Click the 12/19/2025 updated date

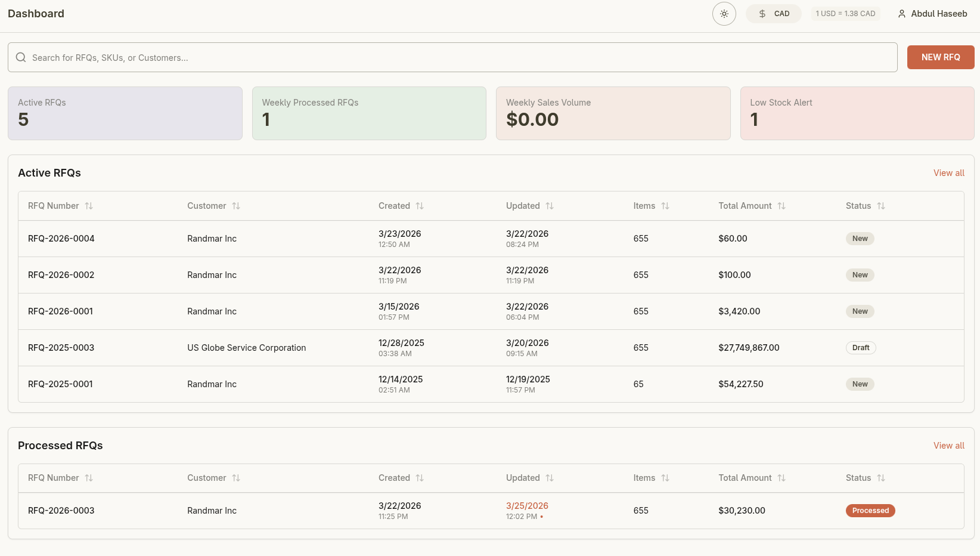pyautogui.click(x=528, y=379)
